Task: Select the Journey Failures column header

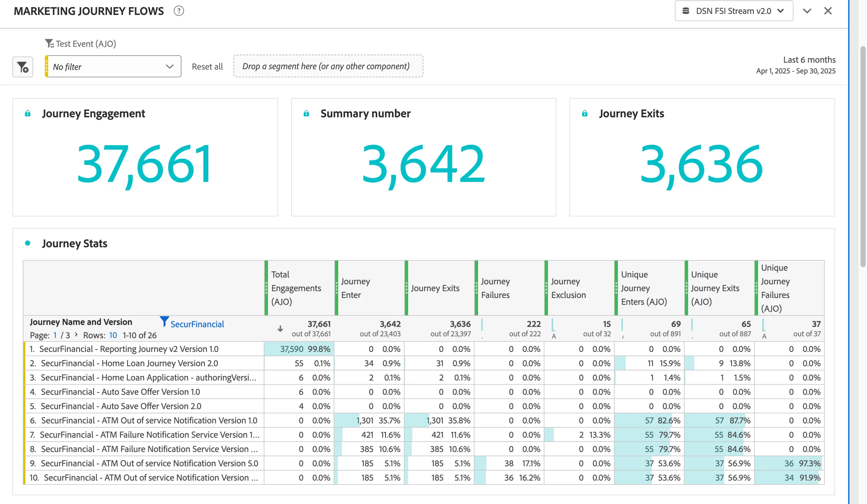Action: (510, 288)
